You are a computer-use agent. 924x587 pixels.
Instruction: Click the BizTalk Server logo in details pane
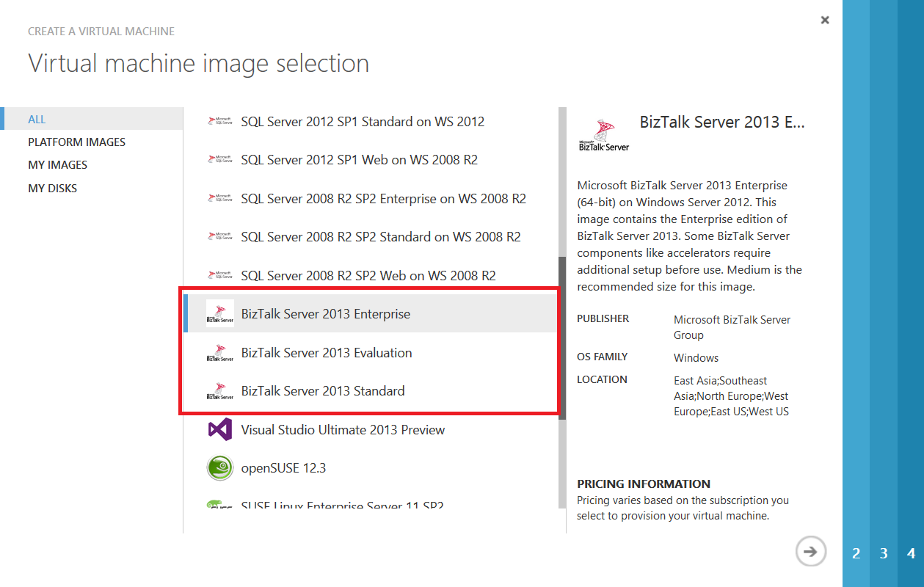(604, 134)
